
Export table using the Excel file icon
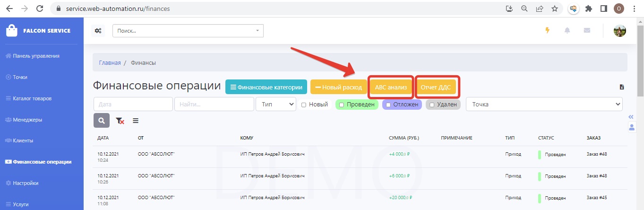[622, 87]
